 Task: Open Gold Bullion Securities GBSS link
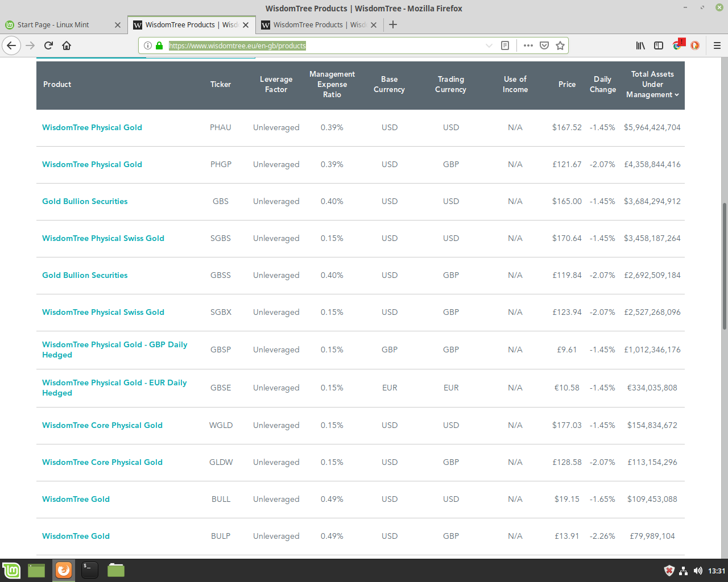85,275
